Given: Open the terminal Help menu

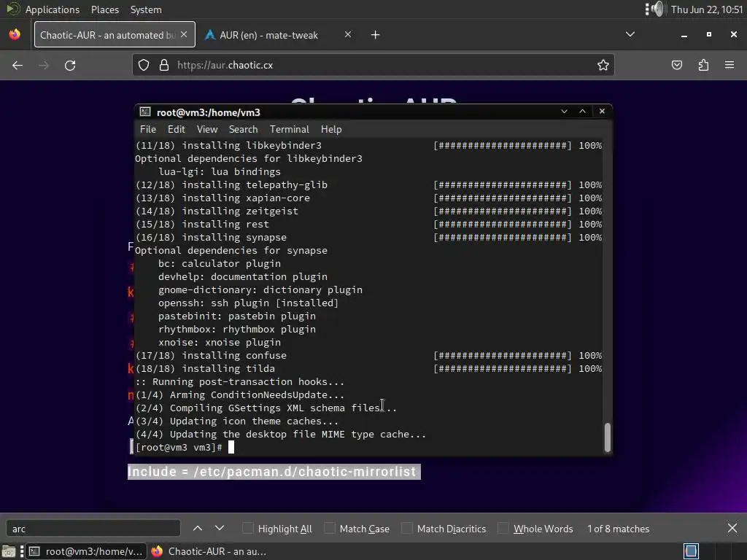Looking at the screenshot, I should tap(331, 129).
